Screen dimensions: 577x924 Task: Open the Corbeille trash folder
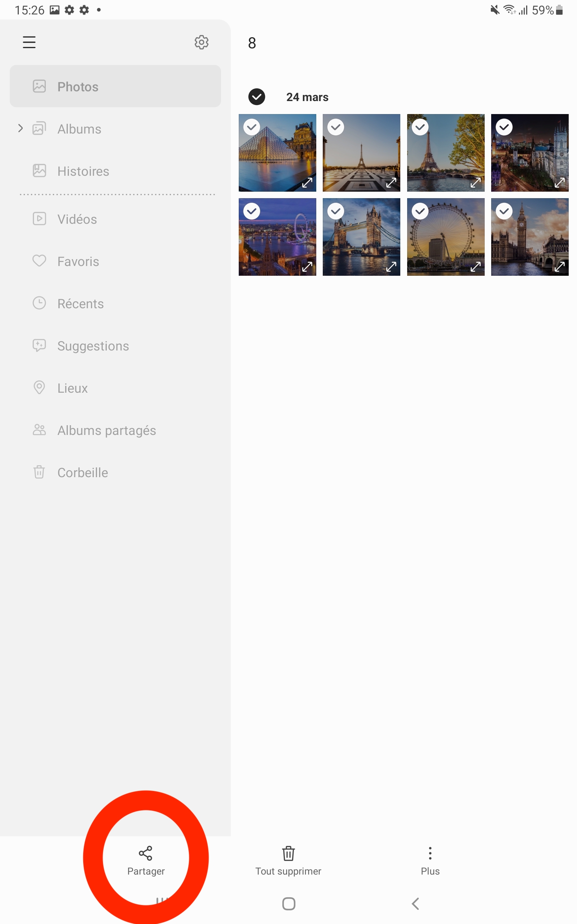pos(83,473)
